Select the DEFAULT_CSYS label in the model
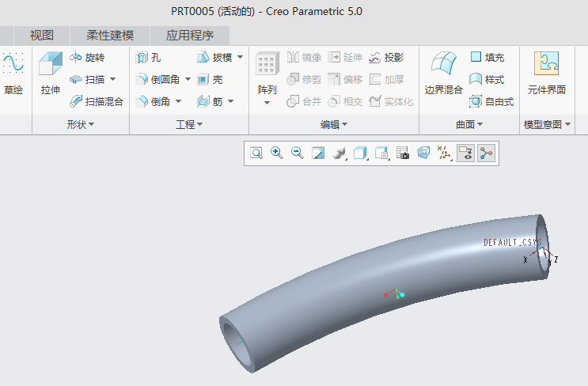Screen dimensions: 588x386 tap(512, 243)
